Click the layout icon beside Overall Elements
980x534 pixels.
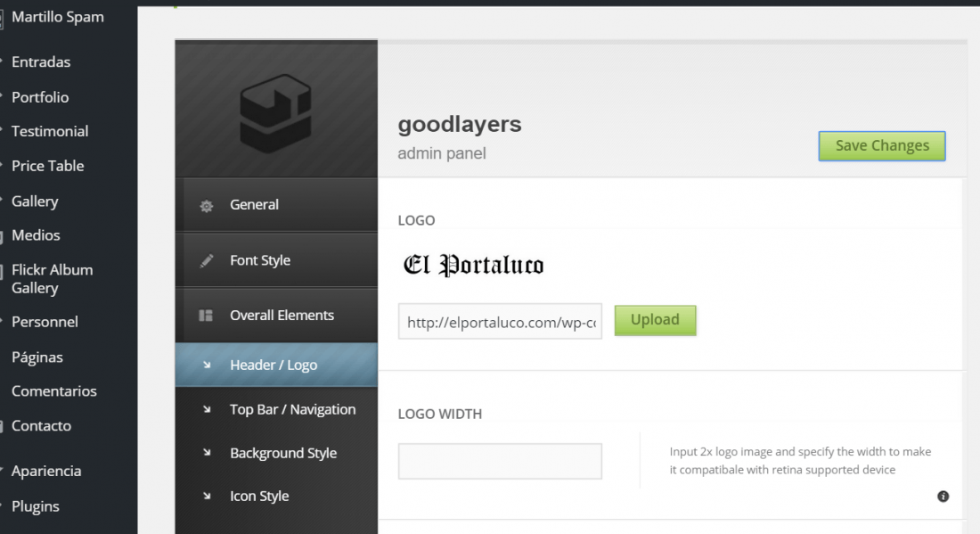(206, 316)
